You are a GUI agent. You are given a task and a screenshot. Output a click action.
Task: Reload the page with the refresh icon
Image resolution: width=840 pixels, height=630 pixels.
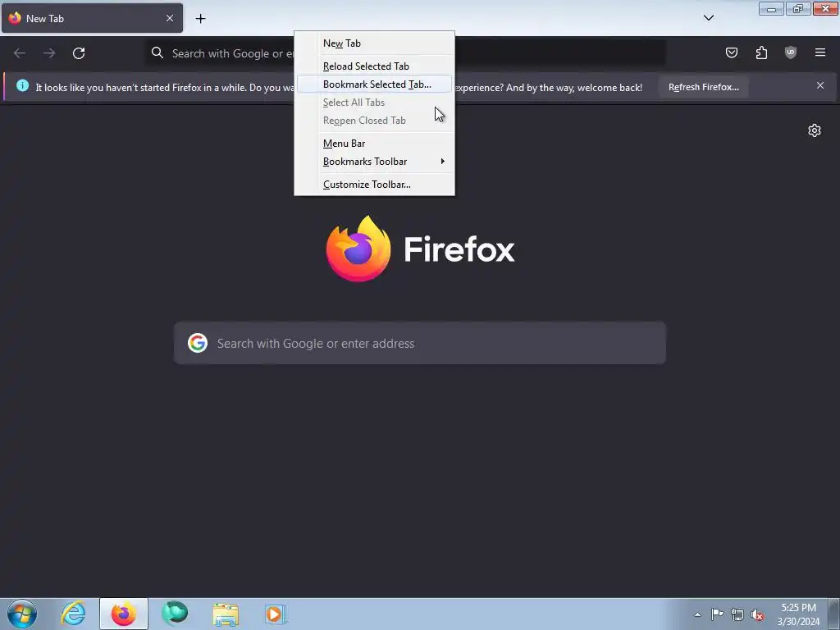pos(79,53)
